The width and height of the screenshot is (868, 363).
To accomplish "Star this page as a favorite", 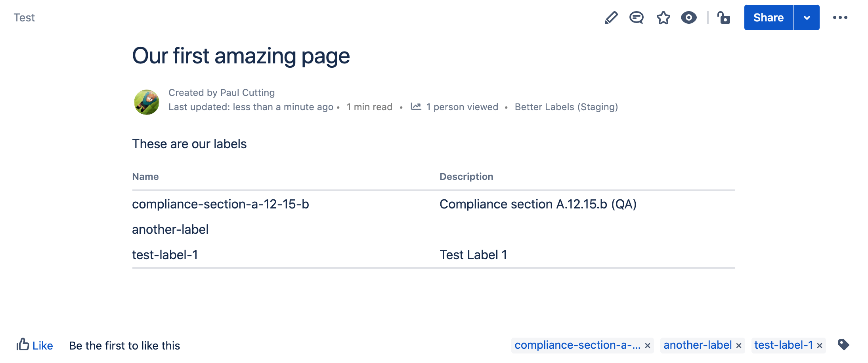I will pyautogui.click(x=663, y=17).
